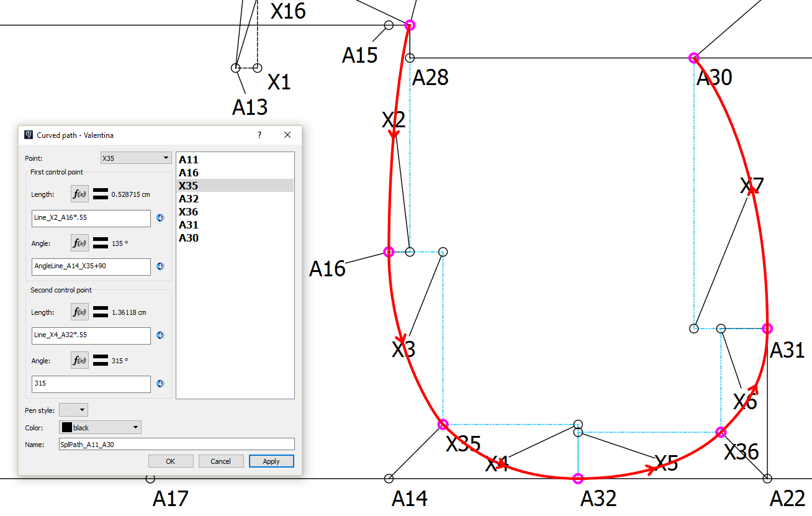This screenshot has height=516, width=812.
Task: Click the dialog help question mark
Action: (x=259, y=135)
